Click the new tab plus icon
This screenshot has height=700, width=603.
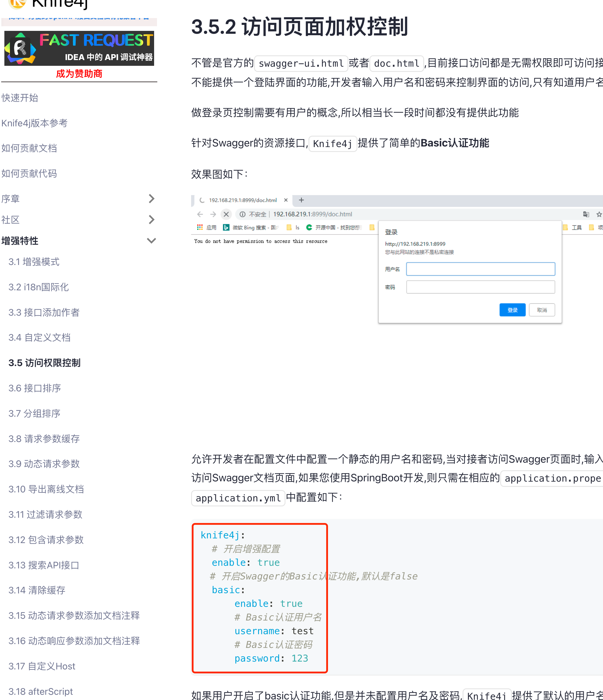point(301,200)
